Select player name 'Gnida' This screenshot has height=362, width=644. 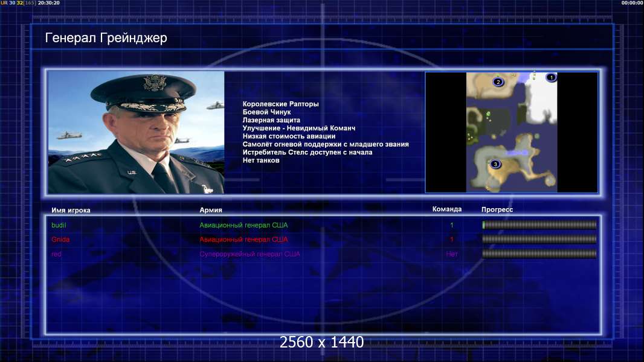(60, 240)
